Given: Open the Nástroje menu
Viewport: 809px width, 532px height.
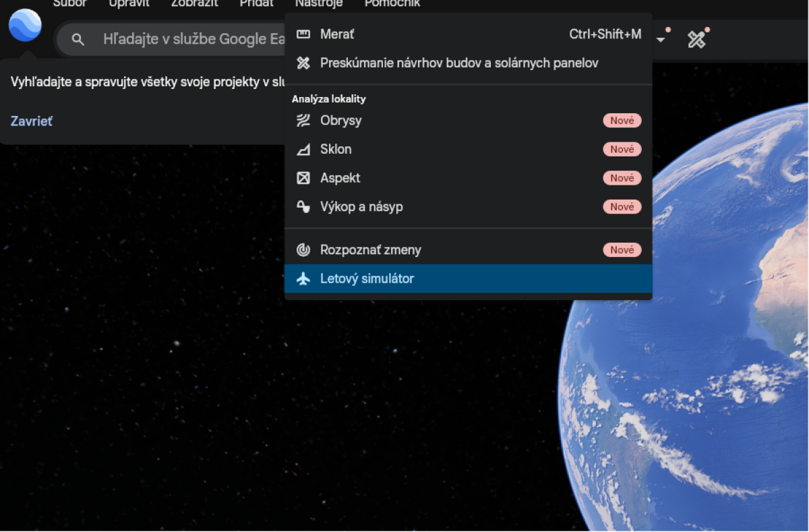Looking at the screenshot, I should coord(319,4).
